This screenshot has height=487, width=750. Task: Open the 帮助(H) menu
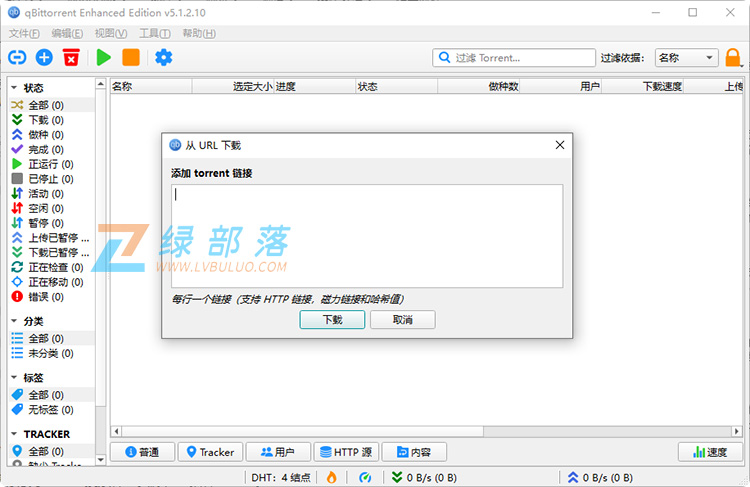[199, 33]
